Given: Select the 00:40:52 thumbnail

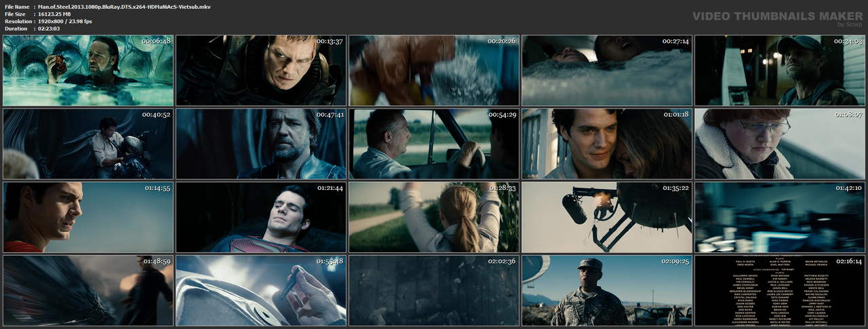Looking at the screenshot, I should [87, 144].
